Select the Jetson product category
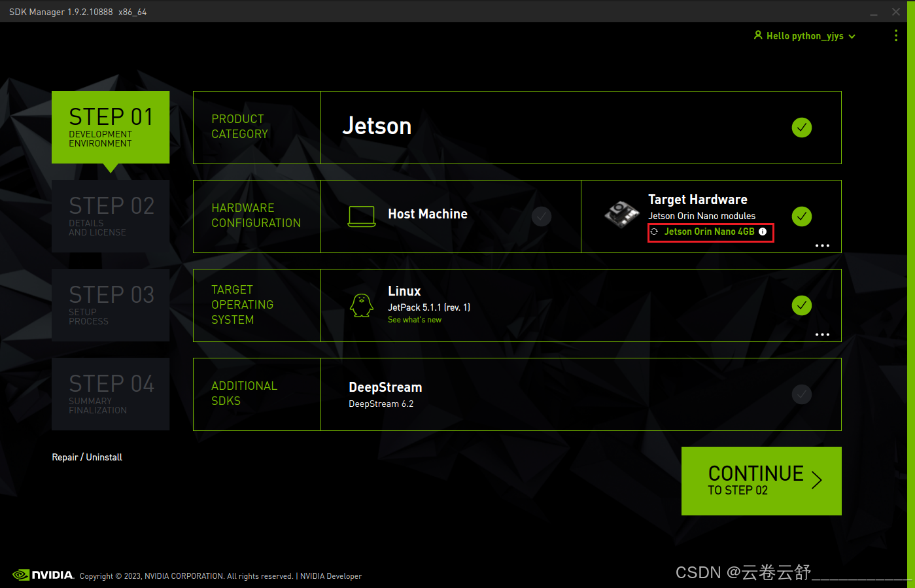The image size is (915, 588). coord(377,126)
